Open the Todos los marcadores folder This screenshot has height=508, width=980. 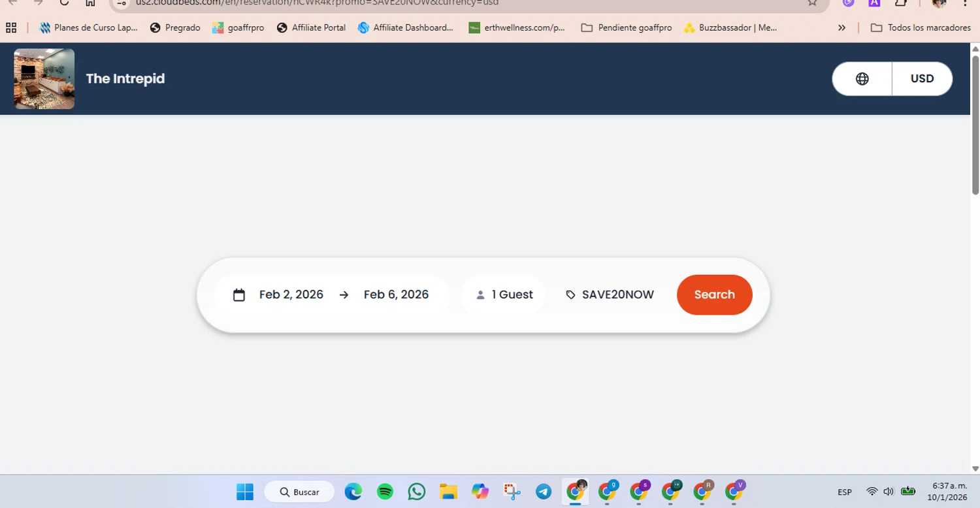pyautogui.click(x=921, y=27)
